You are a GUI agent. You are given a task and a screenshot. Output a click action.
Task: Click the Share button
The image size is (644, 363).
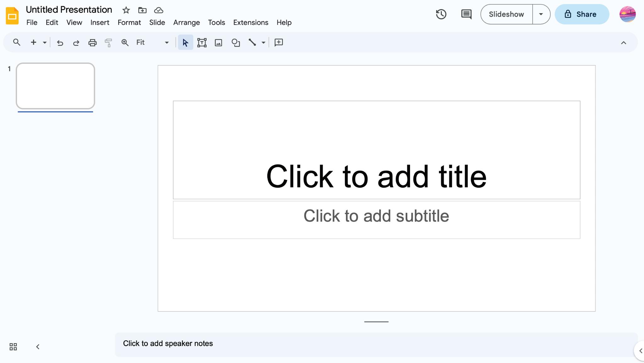point(581,14)
